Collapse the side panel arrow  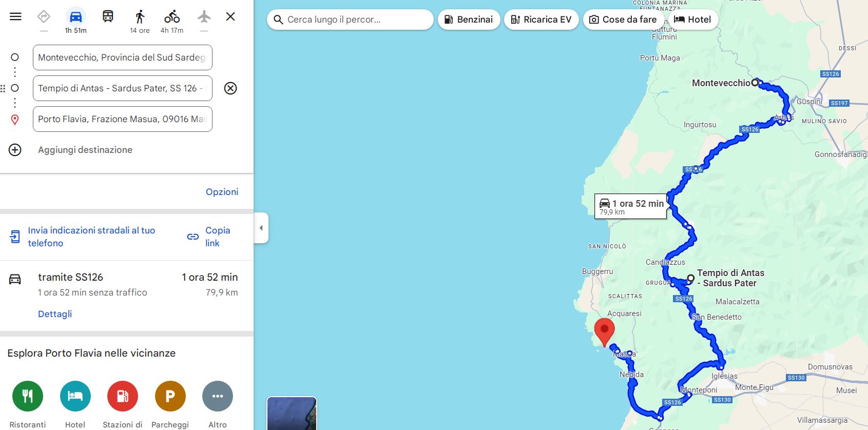[x=261, y=228]
